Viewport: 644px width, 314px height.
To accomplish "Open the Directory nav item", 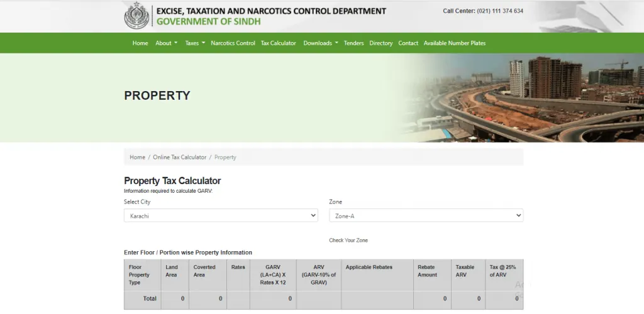I will pyautogui.click(x=380, y=43).
